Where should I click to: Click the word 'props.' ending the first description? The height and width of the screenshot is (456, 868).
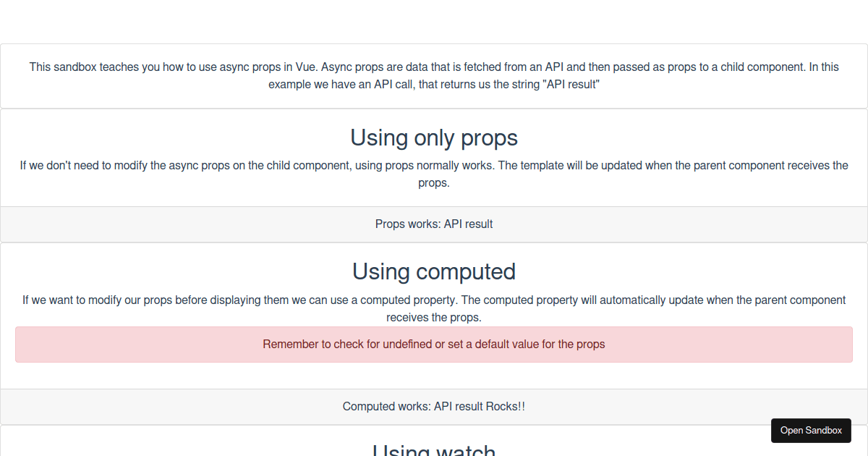pyautogui.click(x=434, y=182)
